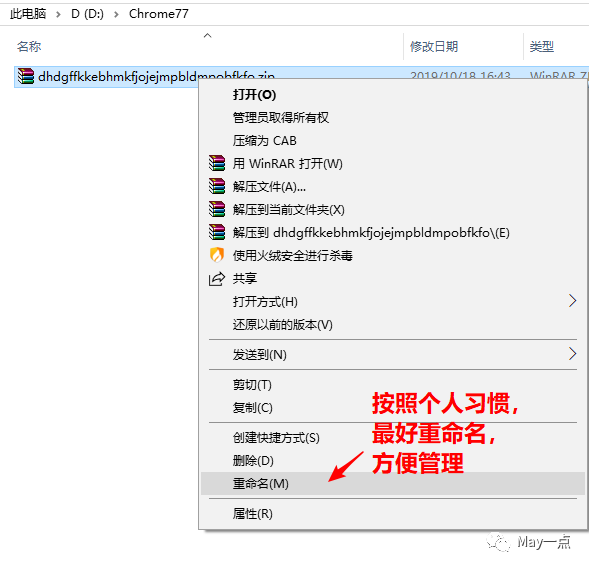Choose '解压文件(A)...' option

tap(393, 186)
